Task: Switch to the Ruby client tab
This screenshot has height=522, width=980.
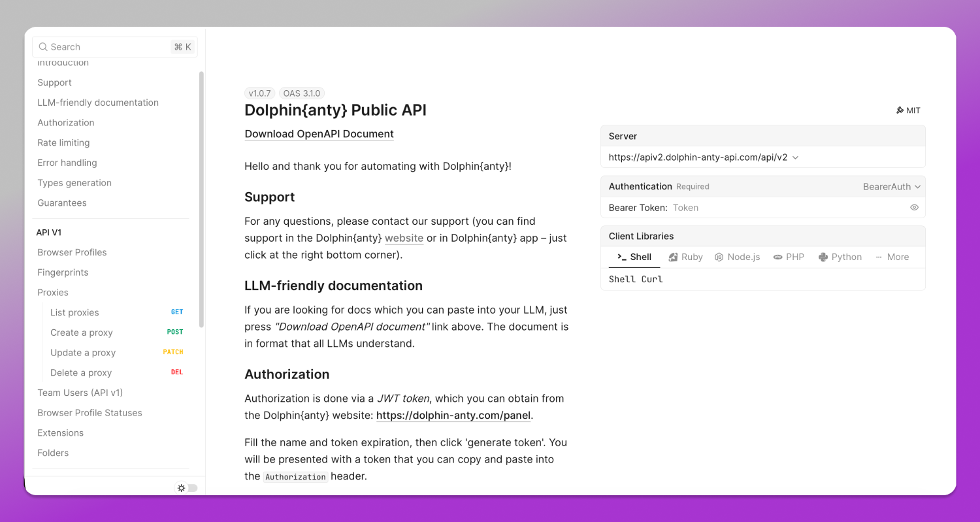Action: pyautogui.click(x=685, y=257)
